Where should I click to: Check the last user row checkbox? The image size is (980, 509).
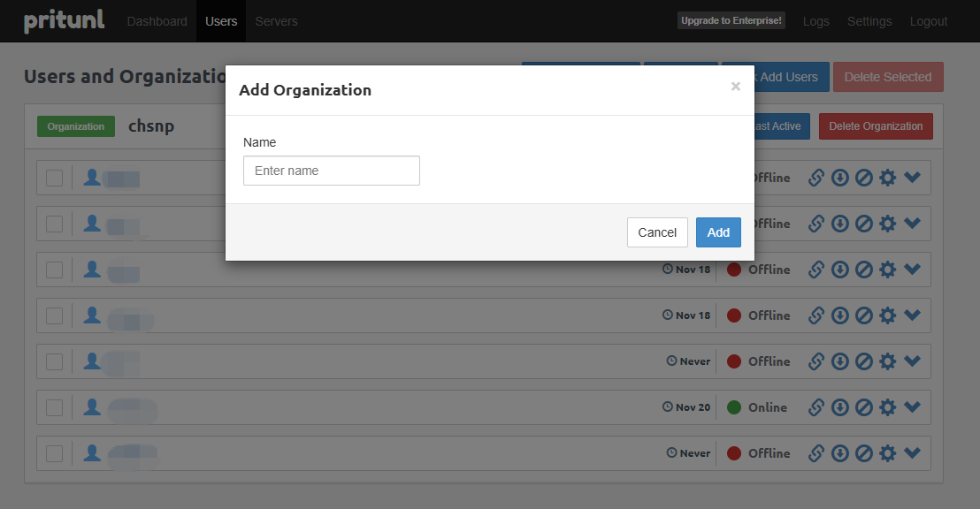(55, 453)
